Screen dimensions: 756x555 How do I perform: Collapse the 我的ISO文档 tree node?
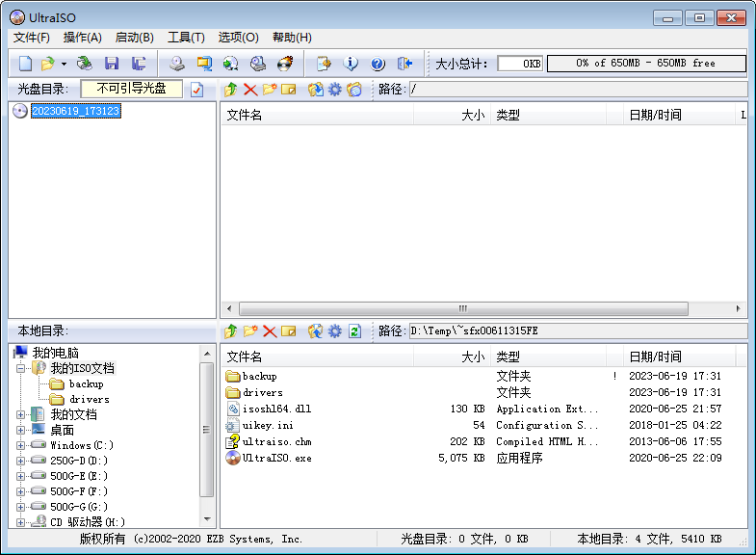[x=21, y=368]
